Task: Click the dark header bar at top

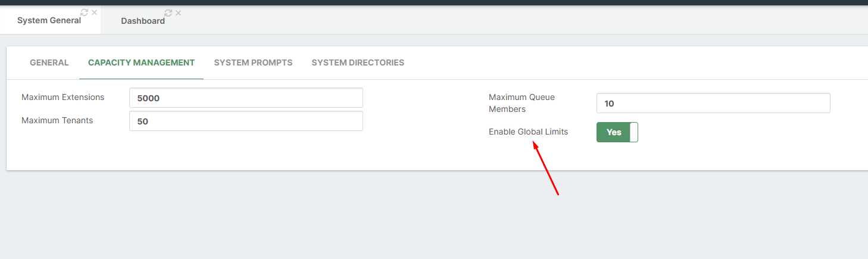Action: point(434,2)
